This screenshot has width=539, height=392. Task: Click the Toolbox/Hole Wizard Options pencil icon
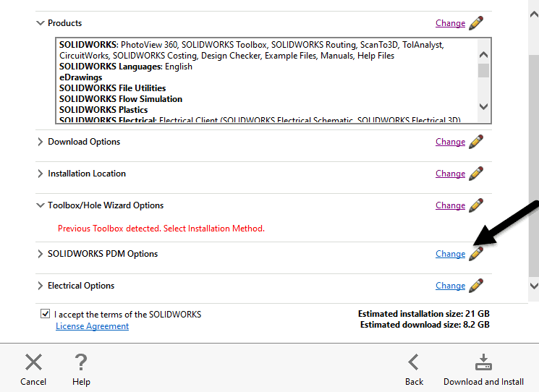coord(476,205)
